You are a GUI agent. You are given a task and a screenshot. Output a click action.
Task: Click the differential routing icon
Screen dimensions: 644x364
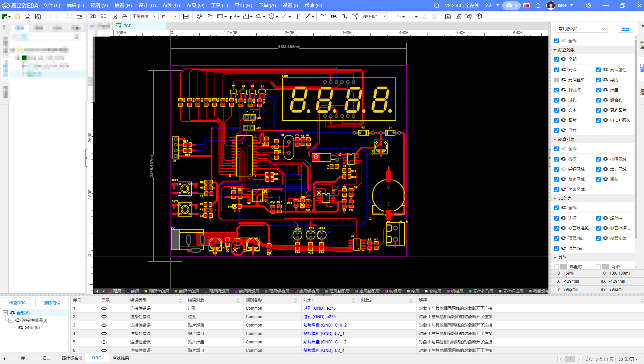(355, 16)
